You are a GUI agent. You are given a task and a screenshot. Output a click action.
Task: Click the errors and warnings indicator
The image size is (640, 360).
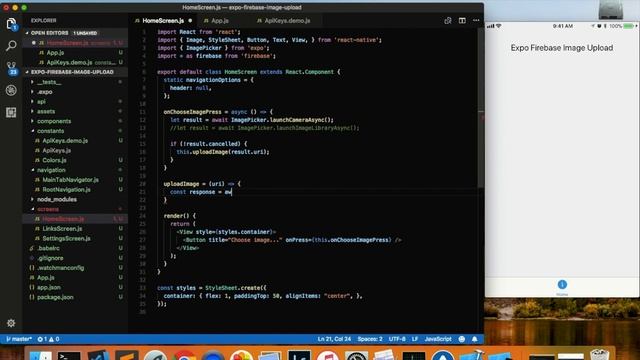tap(49, 339)
